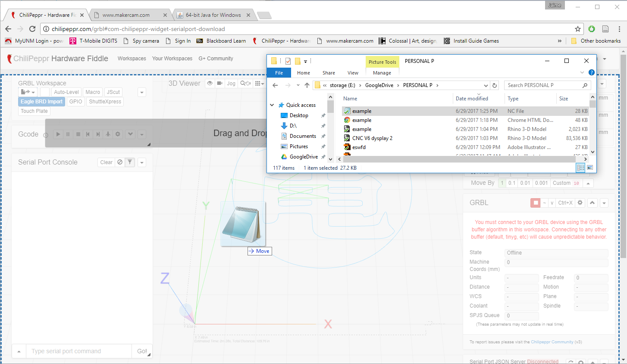Click the camera icon in 3D Viewer
Image resolution: width=627 pixels, height=364 pixels.
[x=219, y=83]
